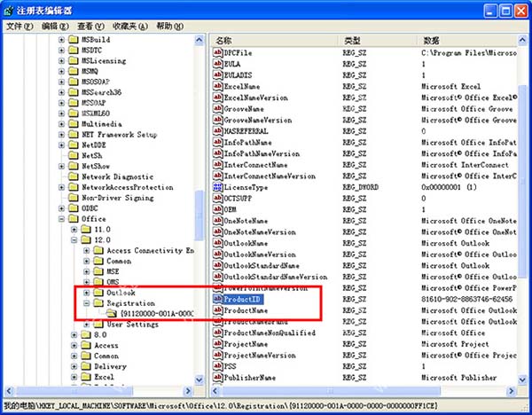Click the OEM string value icon

coord(217,209)
